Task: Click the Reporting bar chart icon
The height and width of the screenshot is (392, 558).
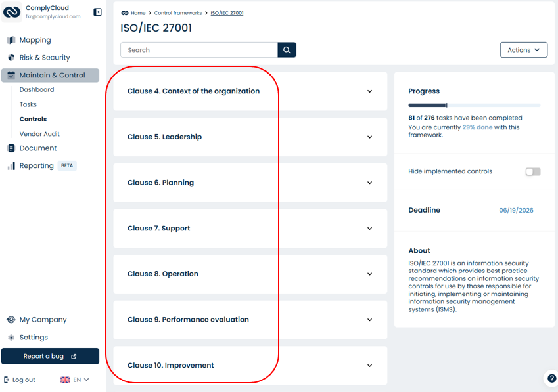Action: [11, 166]
